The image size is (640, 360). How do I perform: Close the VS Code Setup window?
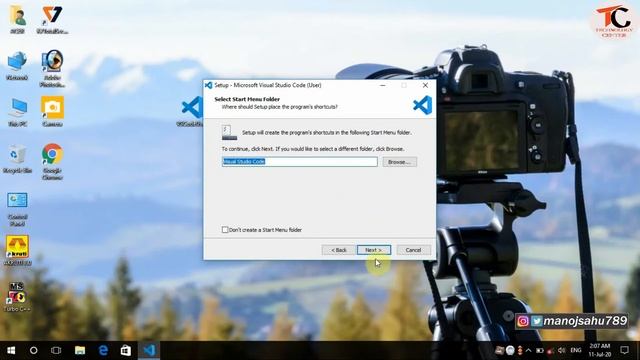click(425, 85)
